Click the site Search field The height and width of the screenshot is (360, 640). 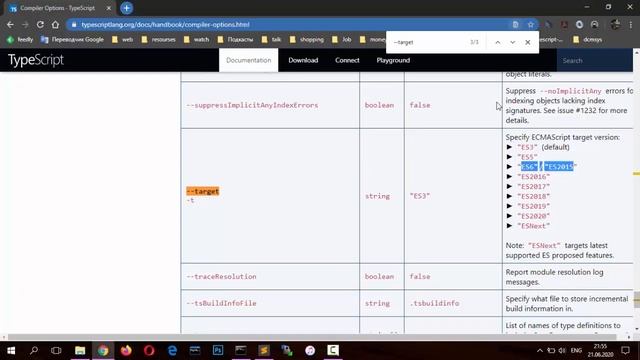tap(595, 60)
